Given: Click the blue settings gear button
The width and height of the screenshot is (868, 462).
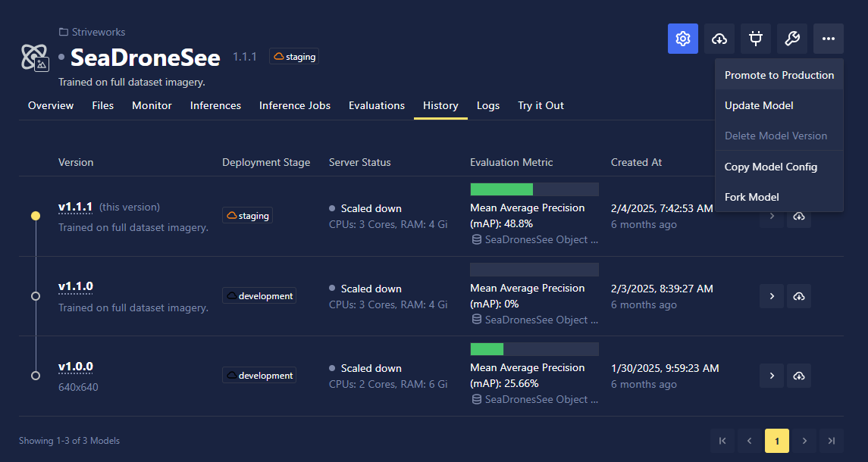Looking at the screenshot, I should [682, 39].
